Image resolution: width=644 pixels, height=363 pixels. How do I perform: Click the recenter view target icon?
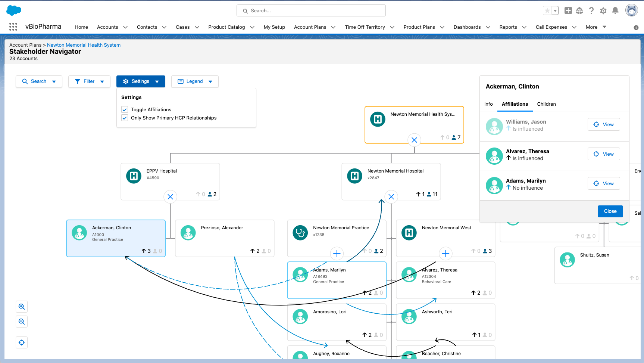point(22,342)
